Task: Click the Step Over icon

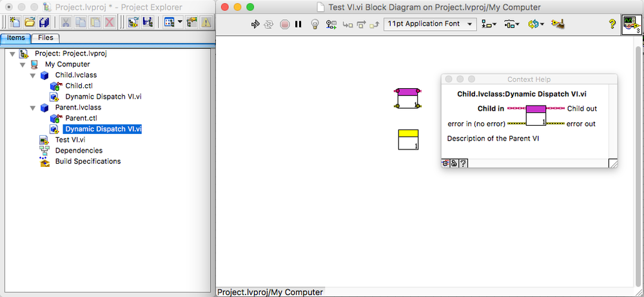Action: 361,24
